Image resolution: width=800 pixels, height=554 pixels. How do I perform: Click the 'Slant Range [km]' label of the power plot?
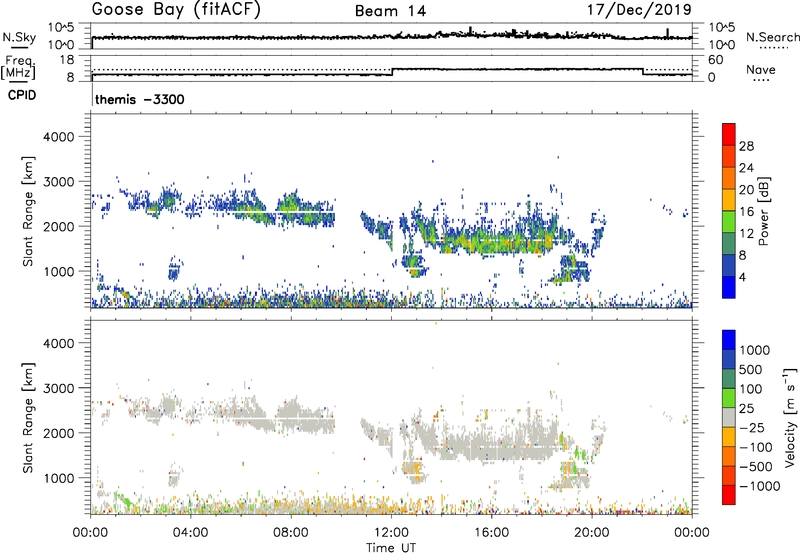(28, 211)
